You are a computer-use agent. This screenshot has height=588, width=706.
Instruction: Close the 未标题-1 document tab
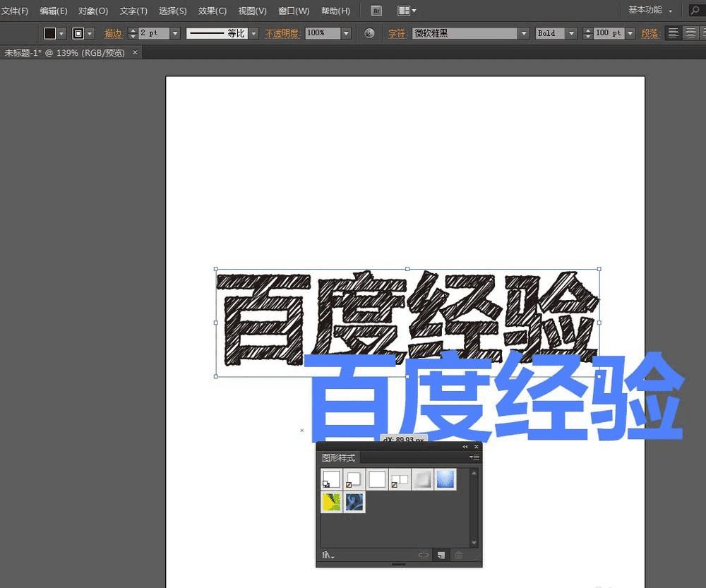(x=135, y=52)
